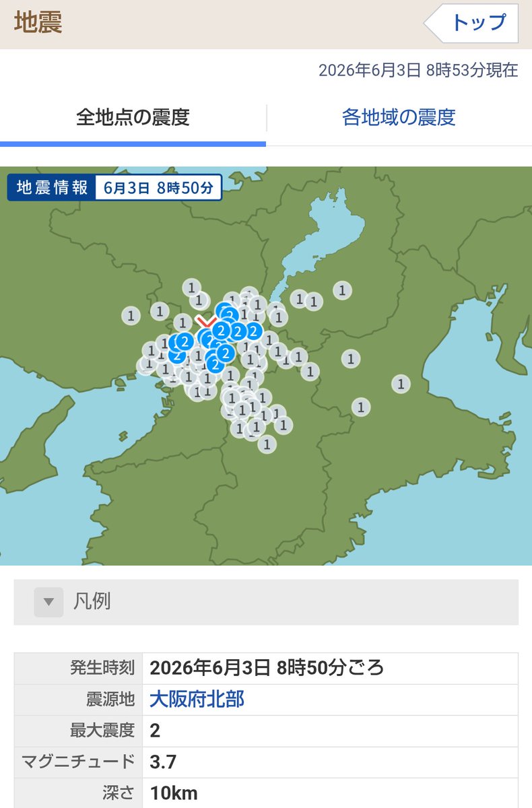The image size is (532, 808).
Task: Open the 大阪府北部 epicenter link
Action: [x=197, y=700]
